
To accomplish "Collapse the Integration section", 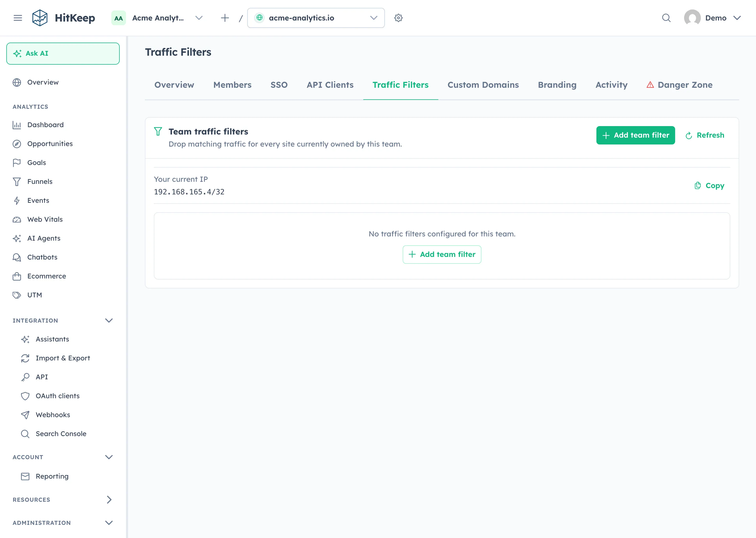I will (109, 320).
